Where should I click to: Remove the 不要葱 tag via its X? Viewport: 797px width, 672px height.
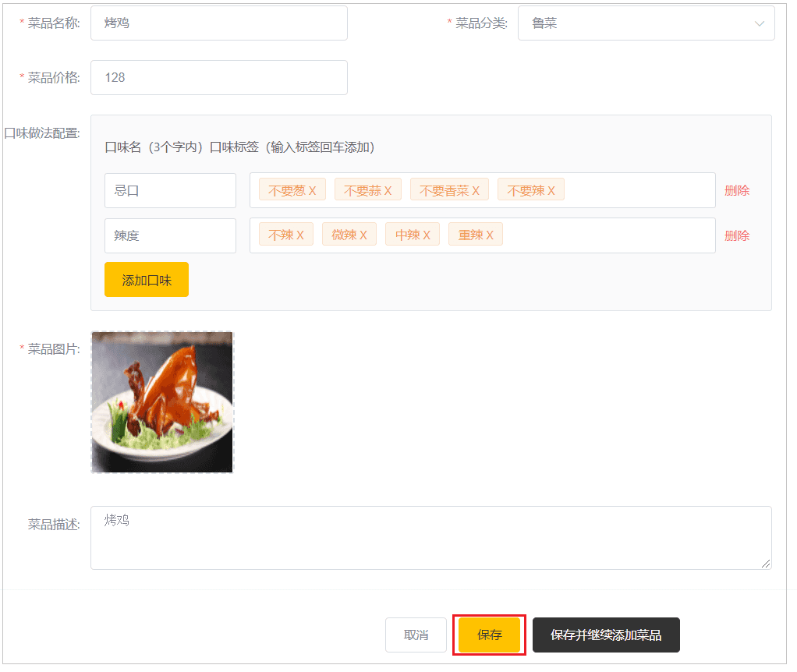coord(313,191)
